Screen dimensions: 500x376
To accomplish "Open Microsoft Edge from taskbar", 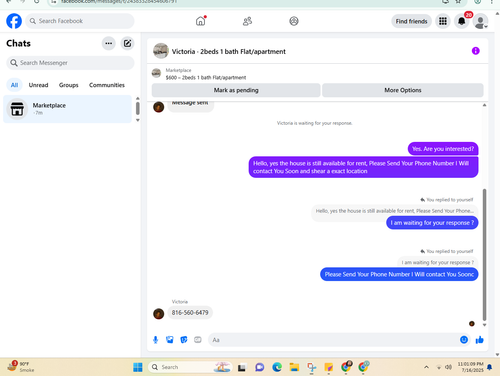I will click(x=277, y=367).
